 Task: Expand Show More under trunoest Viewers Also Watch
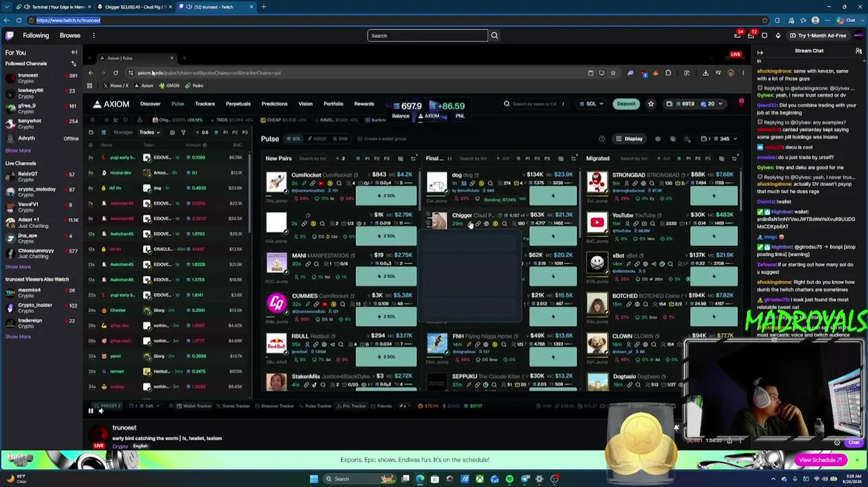coord(18,336)
